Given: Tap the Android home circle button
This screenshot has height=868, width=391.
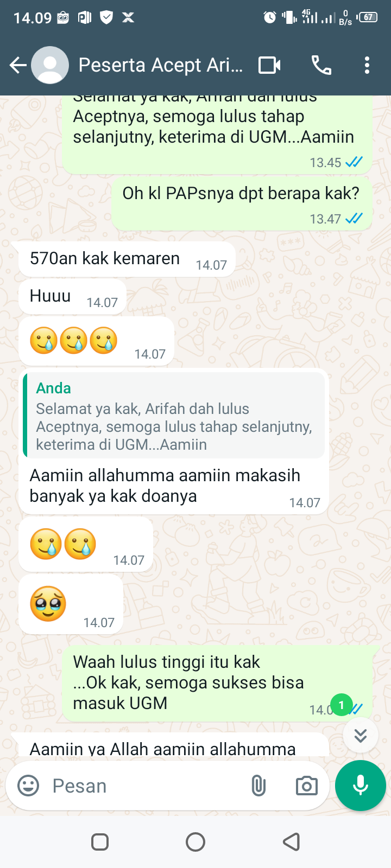Looking at the screenshot, I should tap(195, 842).
